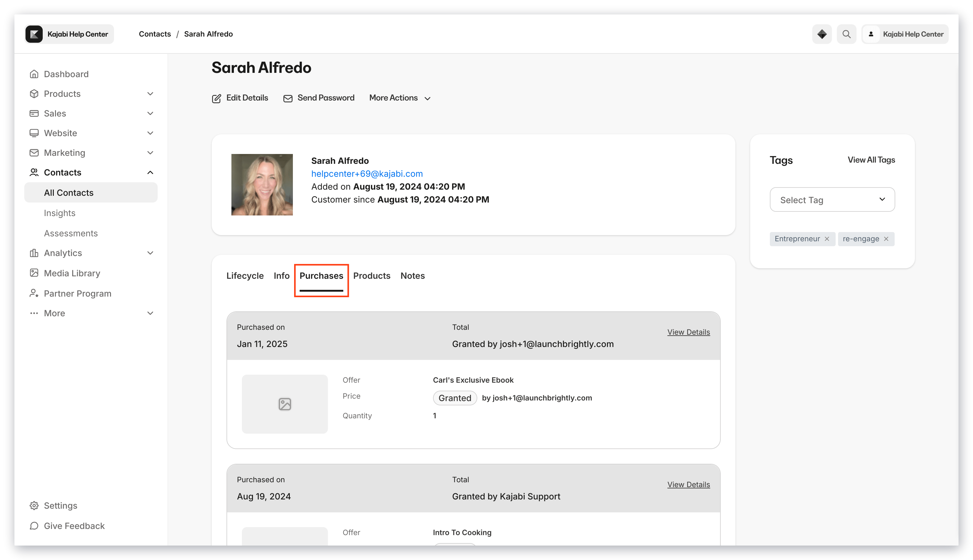Click the Sales card icon

pyautogui.click(x=34, y=113)
